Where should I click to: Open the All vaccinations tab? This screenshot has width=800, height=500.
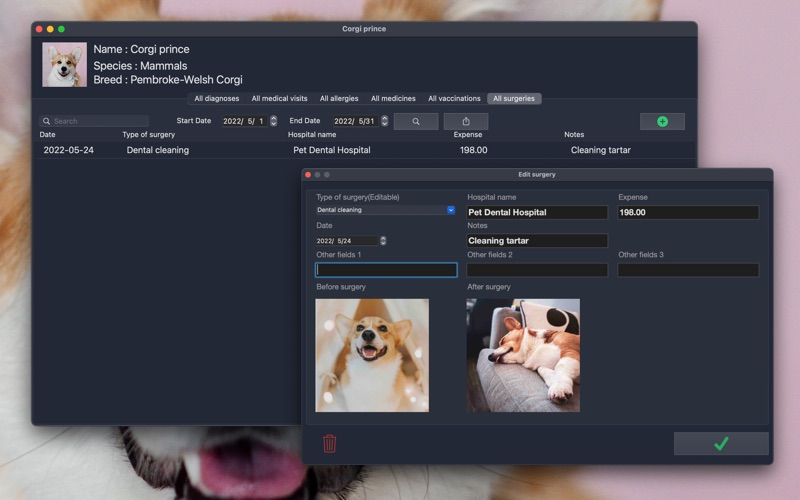tap(454, 98)
